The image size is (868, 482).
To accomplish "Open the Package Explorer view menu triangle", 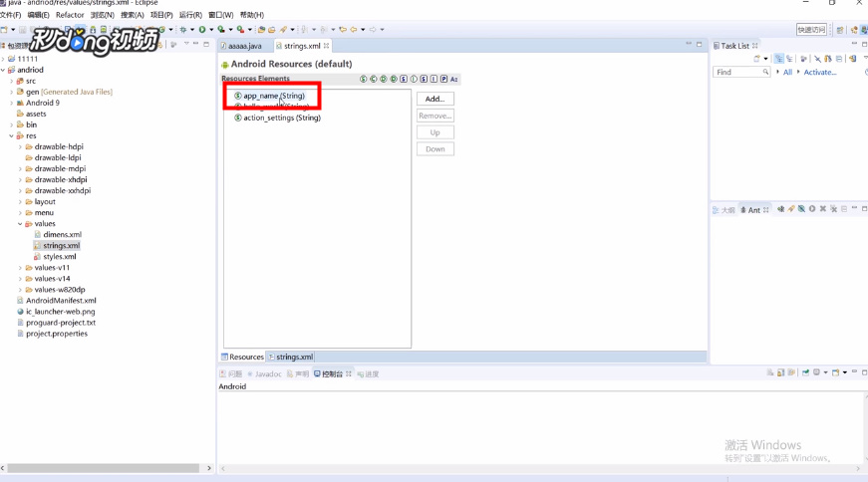I will pyautogui.click(x=186, y=43).
